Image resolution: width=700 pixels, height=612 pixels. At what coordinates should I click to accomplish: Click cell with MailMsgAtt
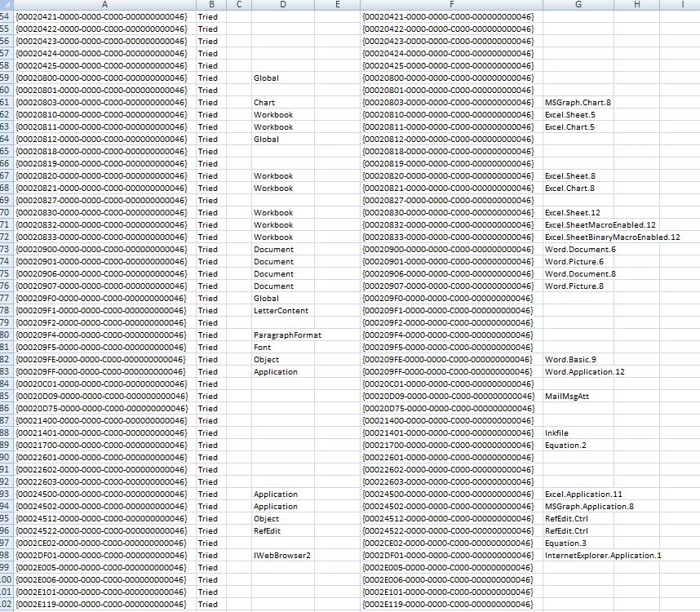[578, 397]
